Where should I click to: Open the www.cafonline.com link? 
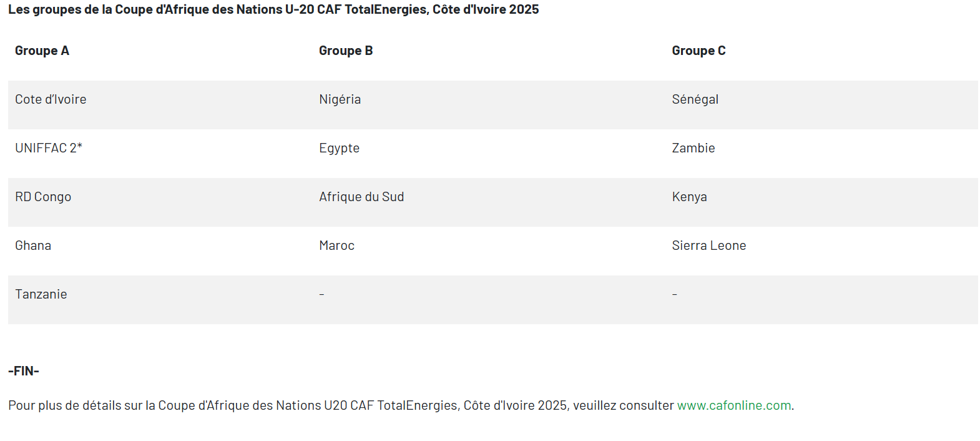734,405
